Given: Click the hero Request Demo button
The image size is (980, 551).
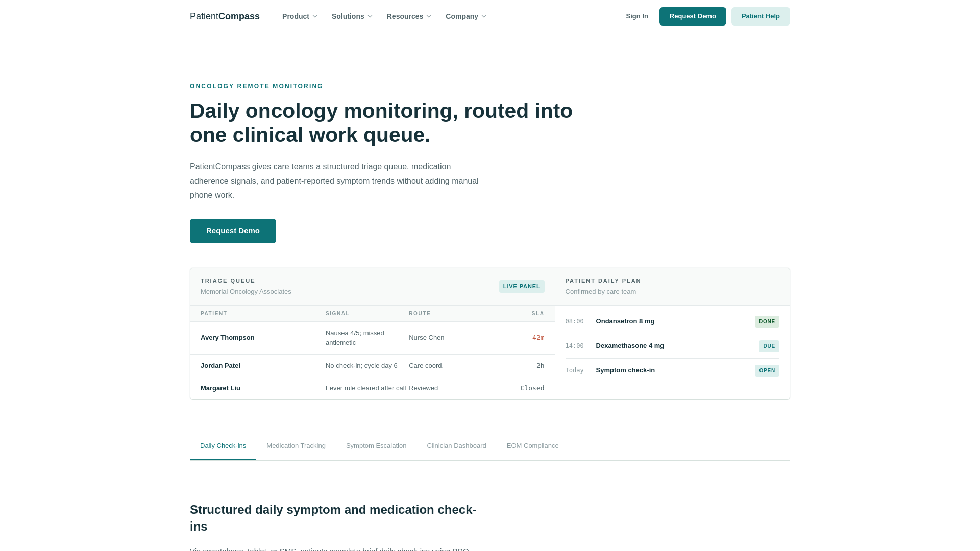Looking at the screenshot, I should tap(233, 231).
